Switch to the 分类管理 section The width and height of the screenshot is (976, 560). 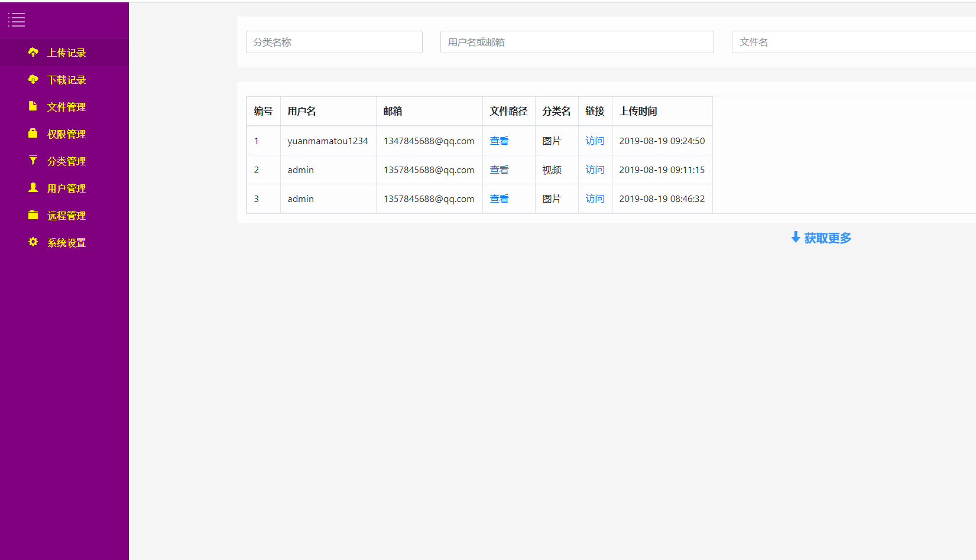(66, 161)
